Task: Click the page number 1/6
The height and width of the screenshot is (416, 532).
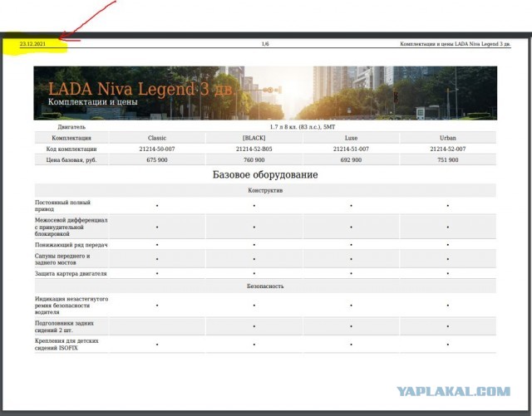Action: click(x=265, y=44)
